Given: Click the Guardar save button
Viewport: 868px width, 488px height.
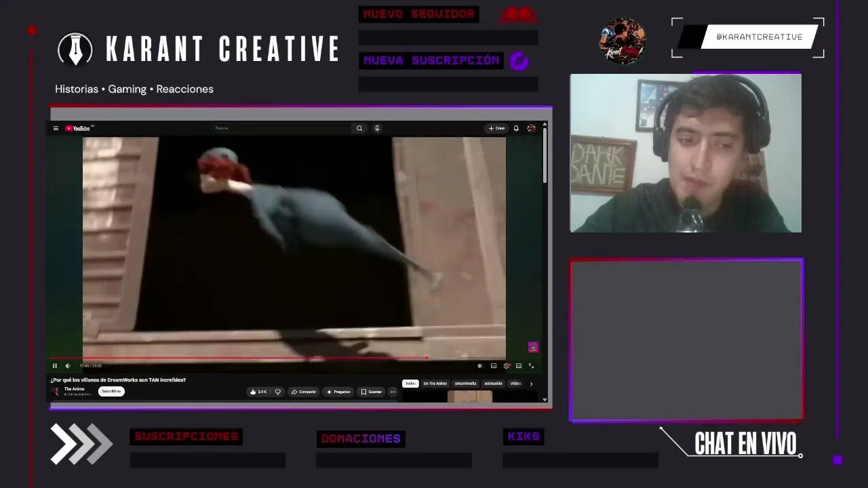Looking at the screenshot, I should click(x=372, y=392).
